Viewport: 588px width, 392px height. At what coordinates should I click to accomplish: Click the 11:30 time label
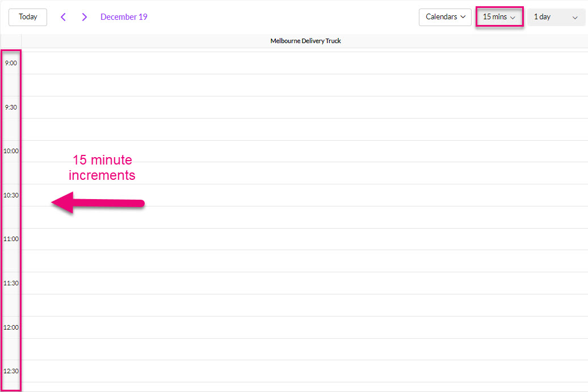point(11,283)
